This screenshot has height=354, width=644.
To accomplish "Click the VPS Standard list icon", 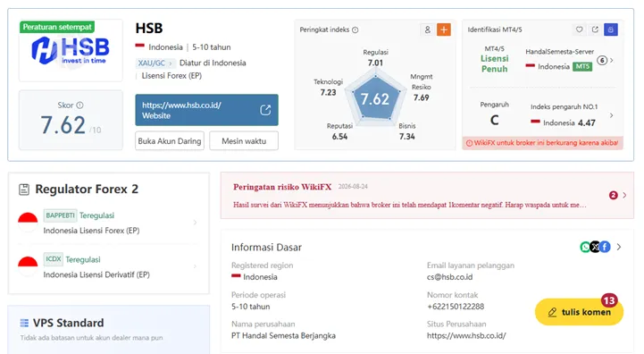I will pos(24,324).
